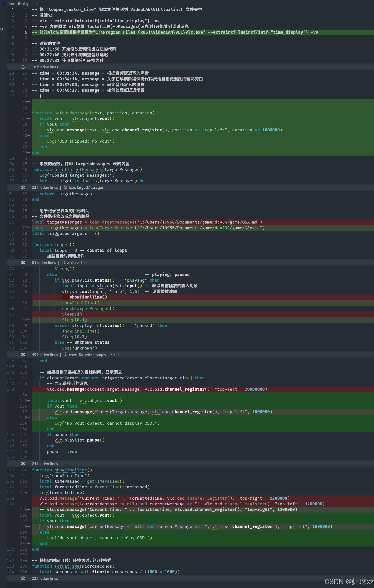Click the cube icon before loadTargetMessages
The width and height of the screenshot is (374, 588).
(x=65, y=187)
